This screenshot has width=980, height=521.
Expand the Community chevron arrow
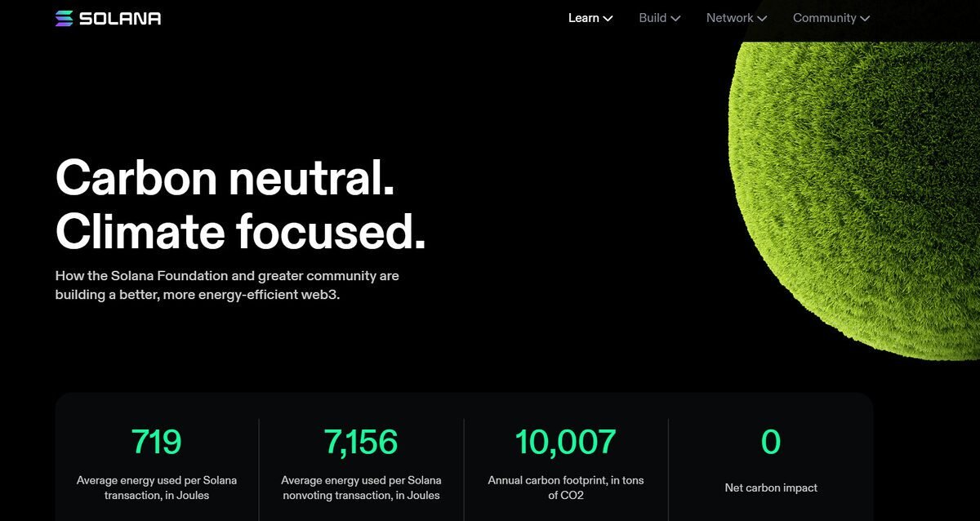point(865,19)
